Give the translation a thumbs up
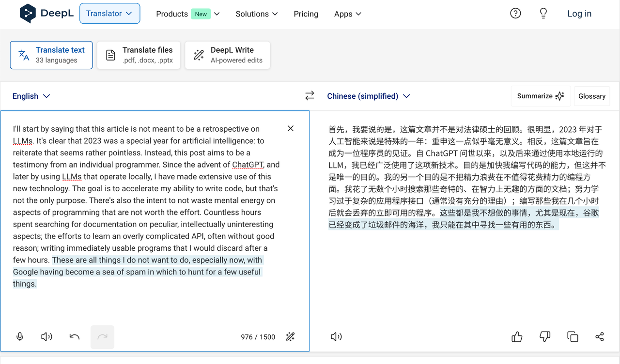This screenshot has height=364, width=620. pos(517,337)
